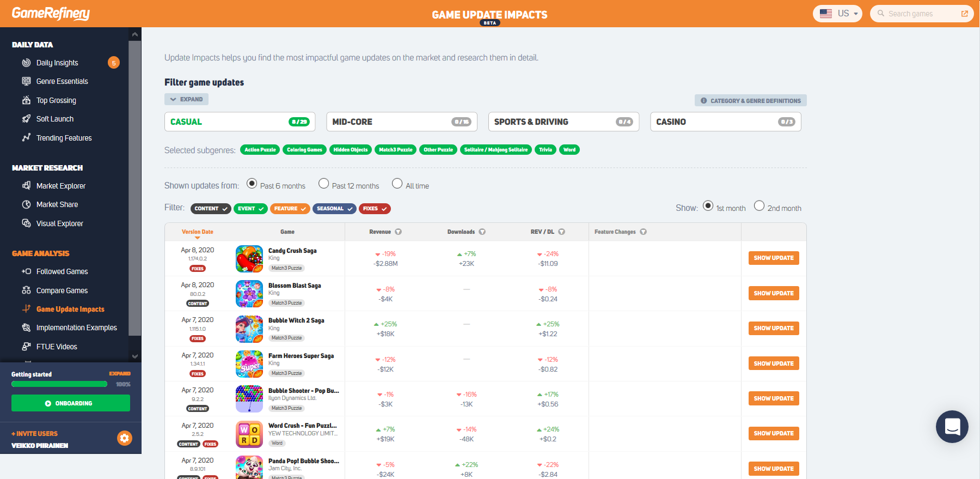The width and height of the screenshot is (980, 479).
Task: Open the US country dropdown
Action: pos(837,14)
